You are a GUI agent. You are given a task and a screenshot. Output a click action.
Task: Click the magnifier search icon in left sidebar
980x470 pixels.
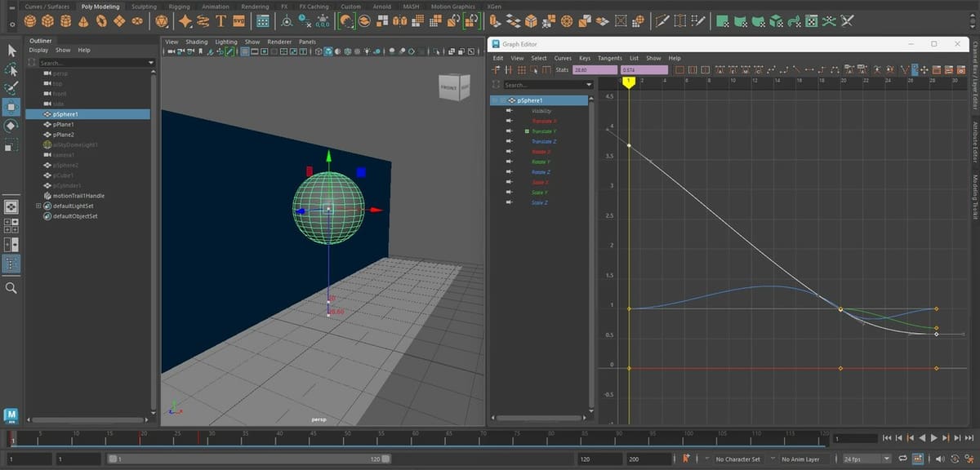tap(12, 287)
